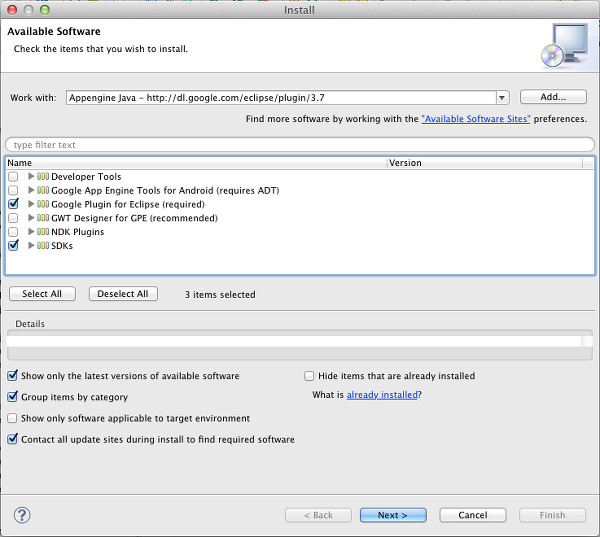
Task: Open the already installed link
Action: 382,395
